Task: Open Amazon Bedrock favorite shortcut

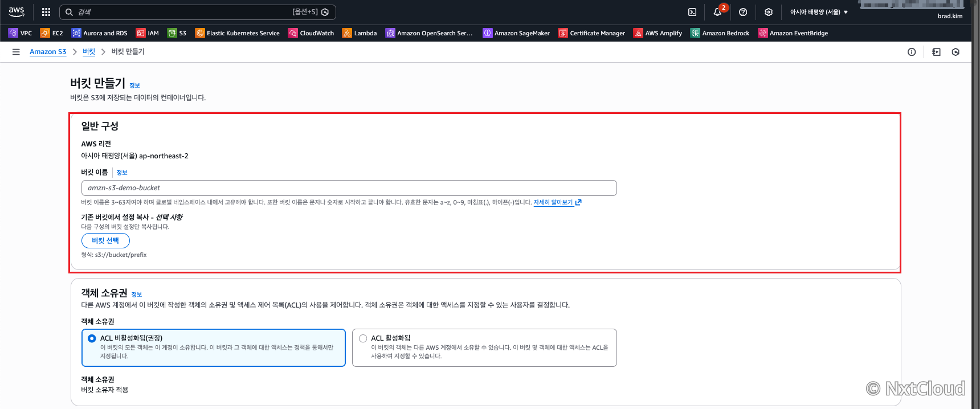Action: pos(720,33)
